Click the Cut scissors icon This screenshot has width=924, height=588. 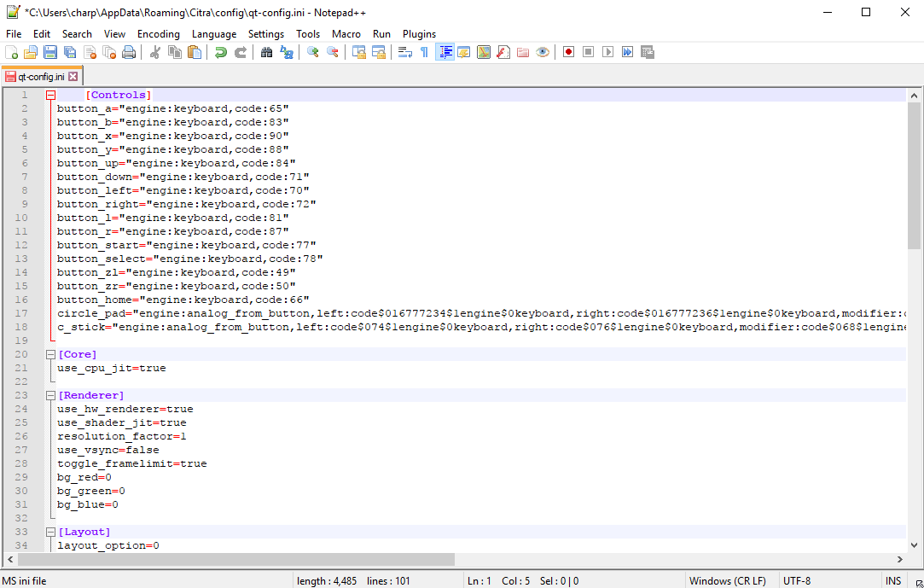click(155, 52)
